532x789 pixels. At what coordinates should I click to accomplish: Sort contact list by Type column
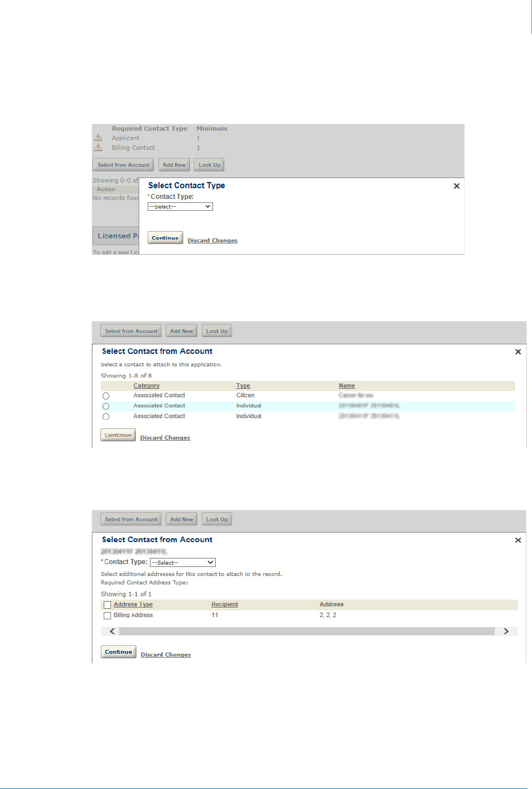point(243,386)
